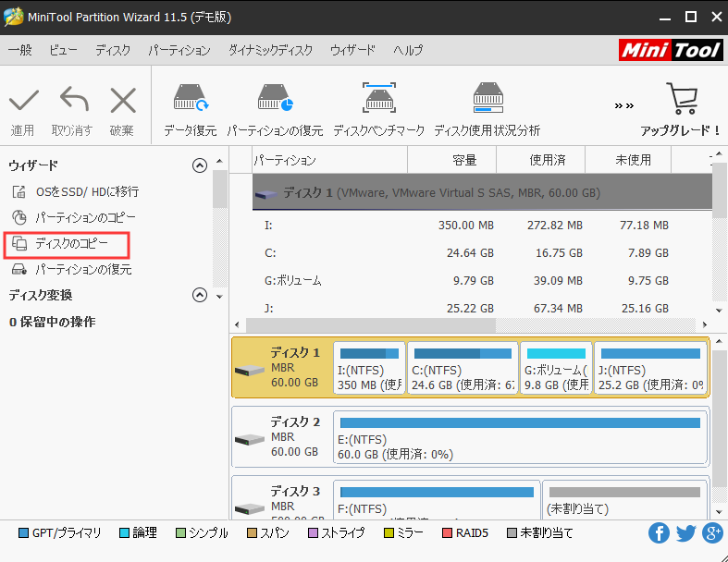Screen dimensions: 728x562
Task: Click disk map scroll down arrow
Action: click(x=719, y=512)
